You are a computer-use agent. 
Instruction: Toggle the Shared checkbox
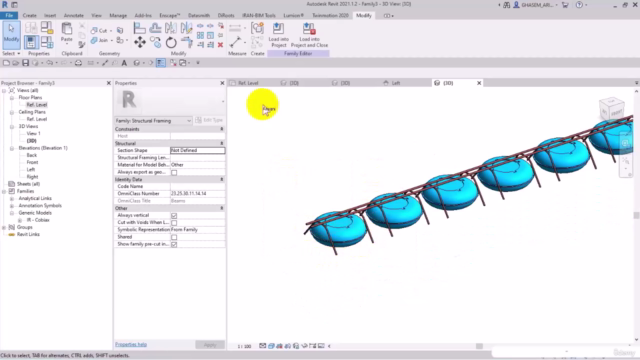(x=174, y=237)
